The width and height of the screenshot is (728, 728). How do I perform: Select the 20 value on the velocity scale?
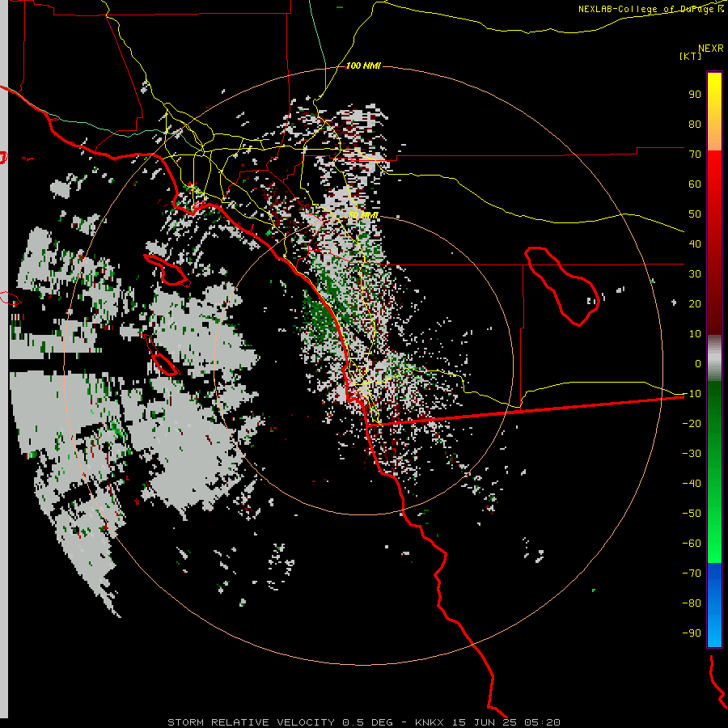tap(695, 303)
